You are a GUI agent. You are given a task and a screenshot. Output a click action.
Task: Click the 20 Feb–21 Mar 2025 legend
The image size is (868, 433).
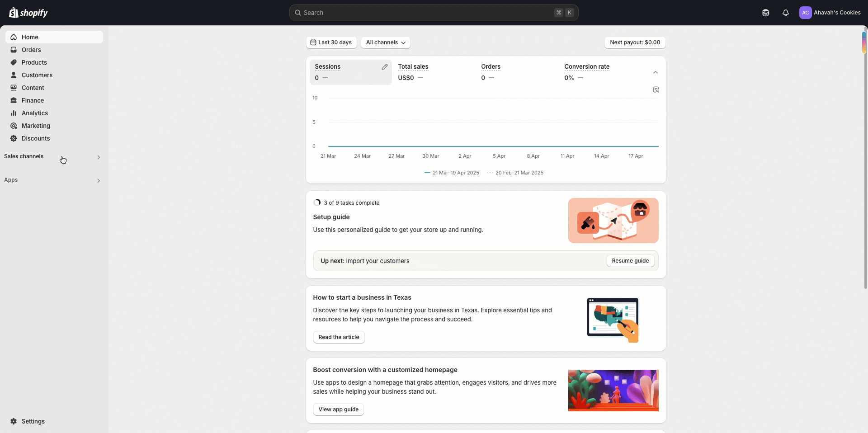515,173
